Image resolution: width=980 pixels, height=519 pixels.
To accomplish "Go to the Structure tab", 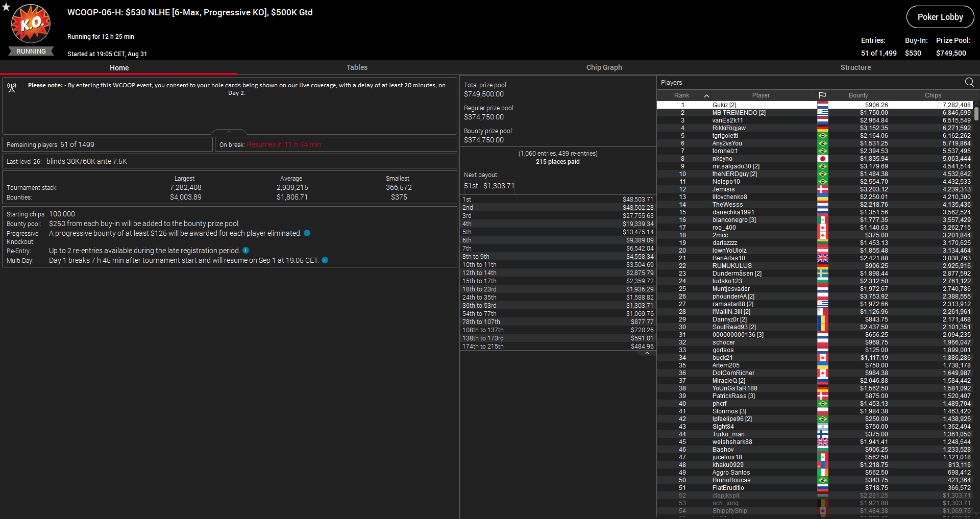I will coord(855,67).
